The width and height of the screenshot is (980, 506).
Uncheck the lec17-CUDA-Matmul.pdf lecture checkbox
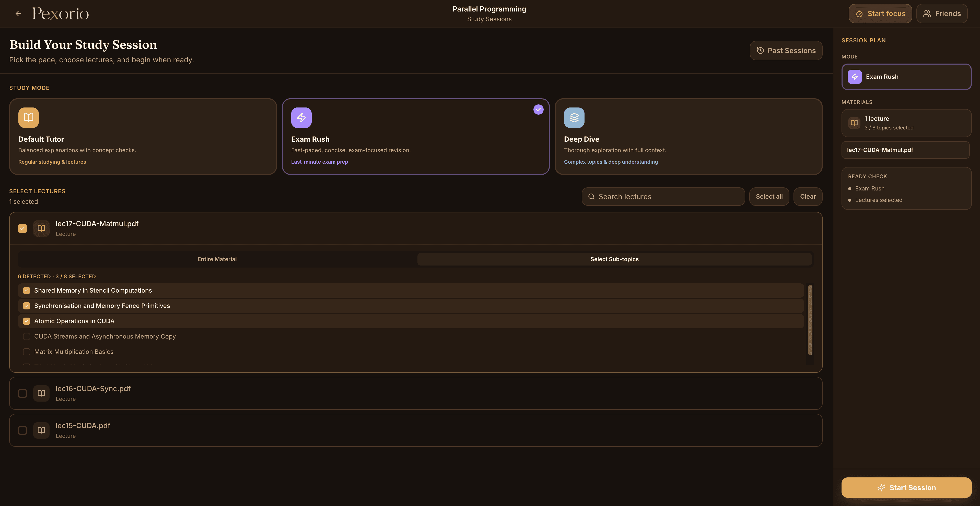pyautogui.click(x=22, y=228)
